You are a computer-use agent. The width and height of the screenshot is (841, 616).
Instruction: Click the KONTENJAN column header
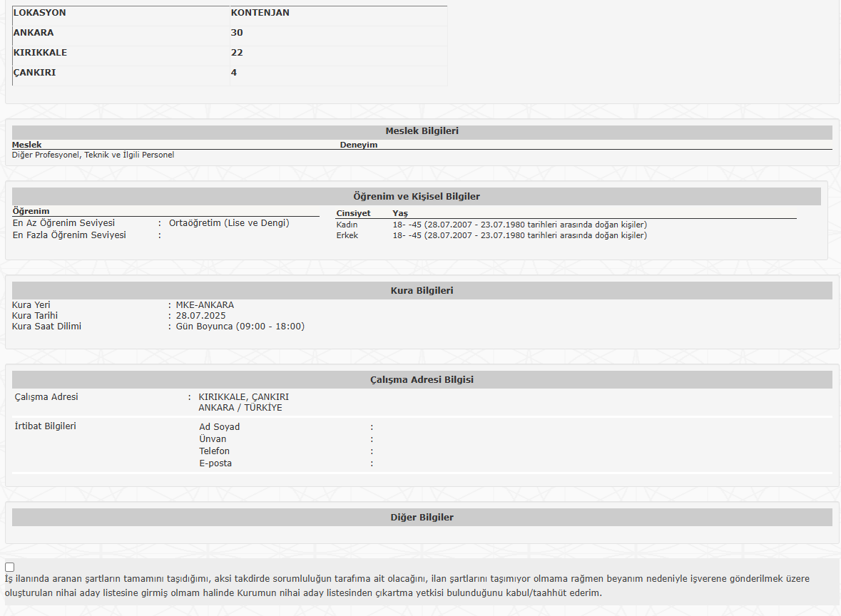coord(260,13)
